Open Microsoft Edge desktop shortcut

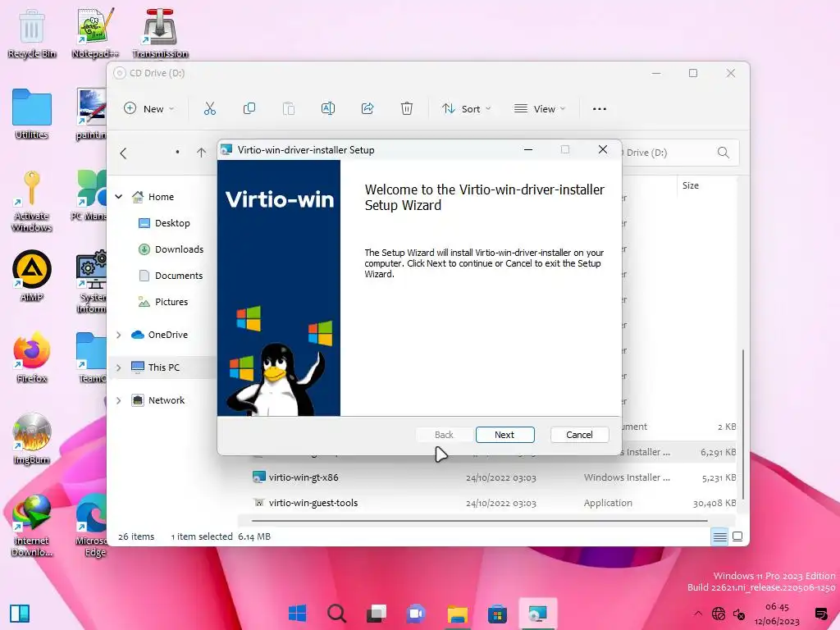pos(92,526)
